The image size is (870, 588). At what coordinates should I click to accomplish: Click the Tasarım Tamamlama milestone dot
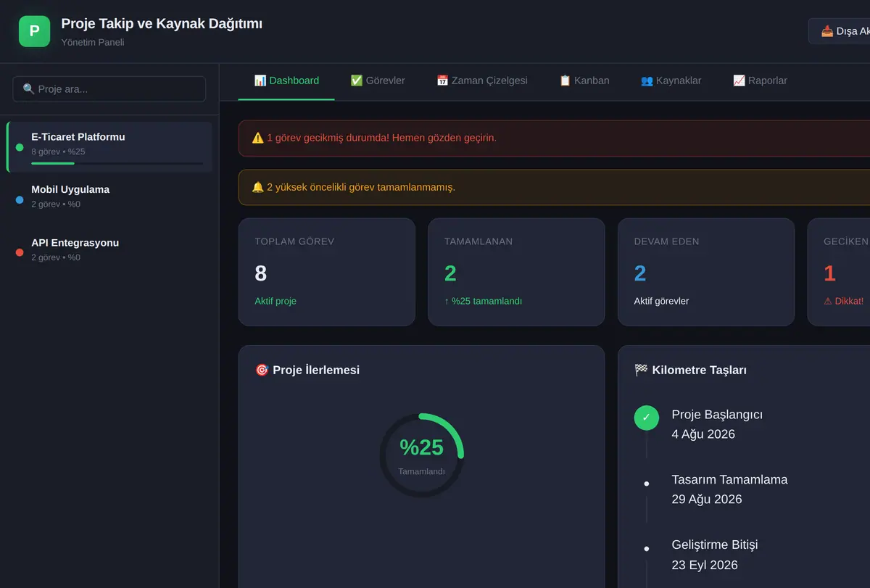(647, 483)
